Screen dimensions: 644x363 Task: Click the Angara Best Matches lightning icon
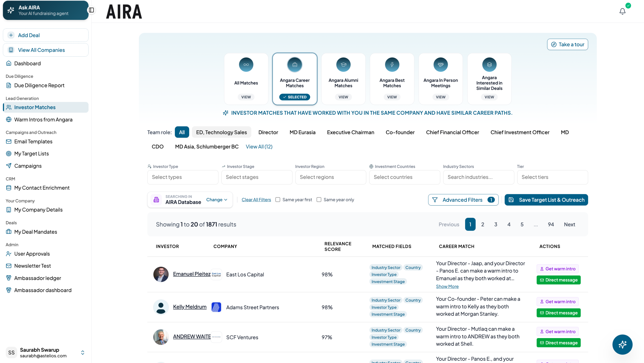coord(392,65)
